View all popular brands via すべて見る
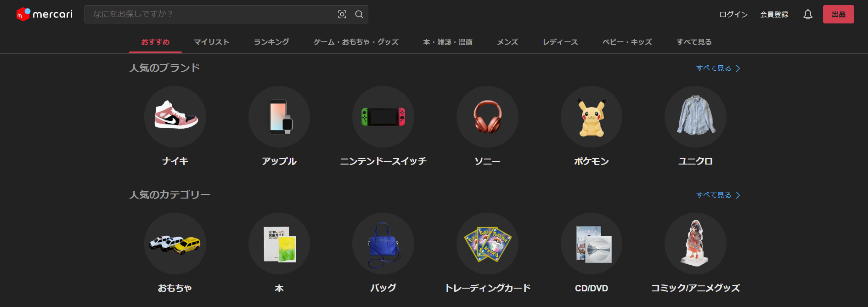 718,68
